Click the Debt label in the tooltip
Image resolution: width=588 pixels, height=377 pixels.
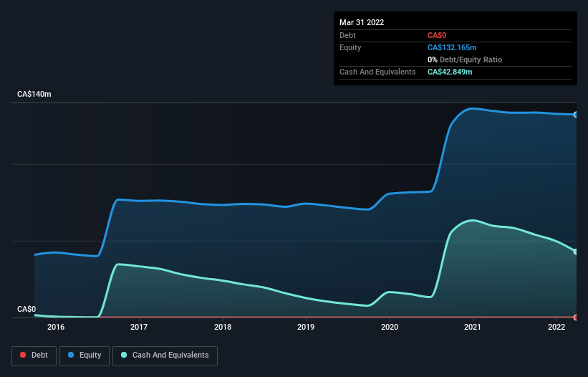pyautogui.click(x=347, y=35)
